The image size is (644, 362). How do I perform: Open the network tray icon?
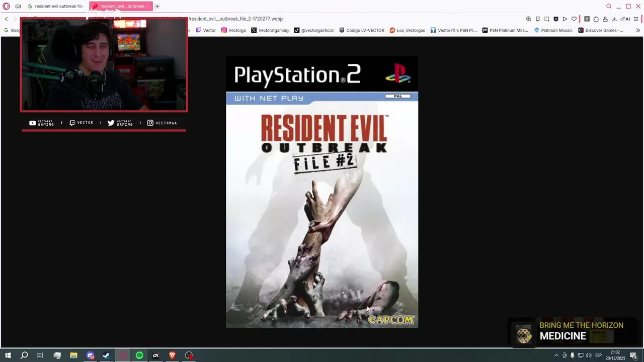coord(580,355)
